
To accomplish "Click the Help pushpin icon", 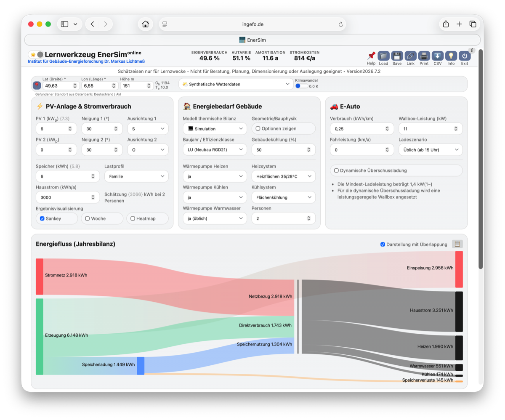I will pyautogui.click(x=371, y=56).
